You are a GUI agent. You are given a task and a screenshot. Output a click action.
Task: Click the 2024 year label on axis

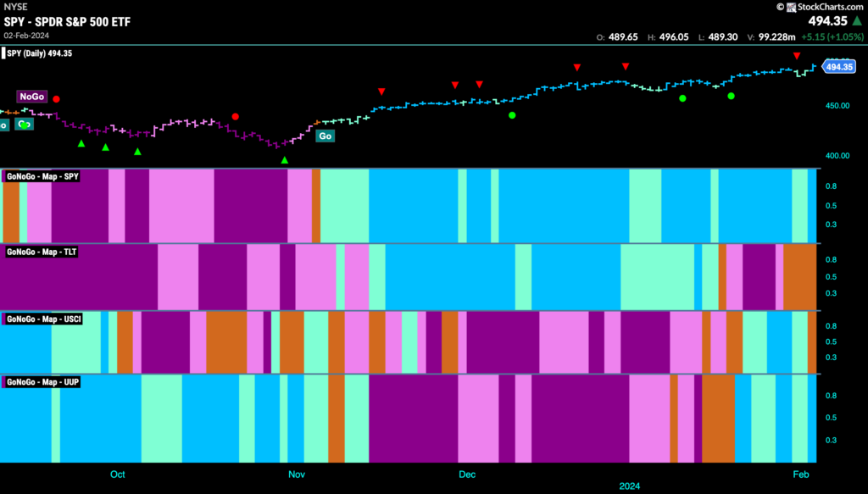point(630,486)
